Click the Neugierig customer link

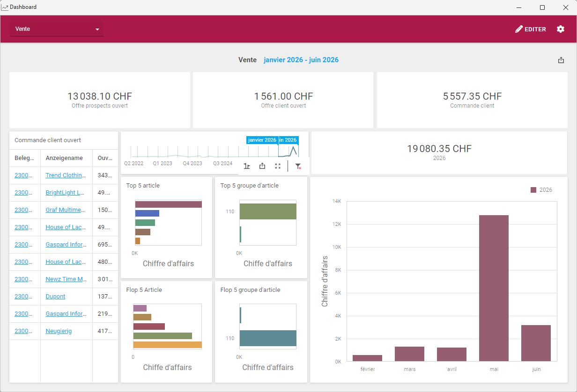(x=59, y=331)
